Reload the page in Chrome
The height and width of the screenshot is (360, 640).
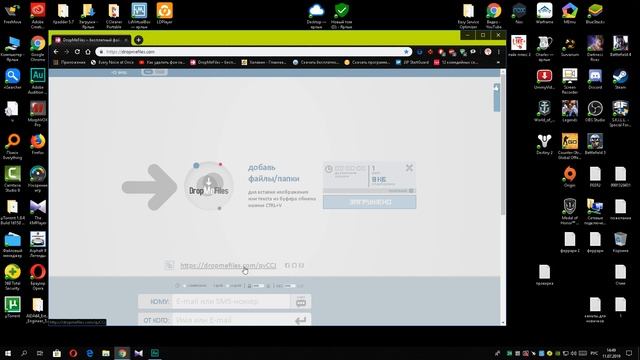tap(77, 52)
